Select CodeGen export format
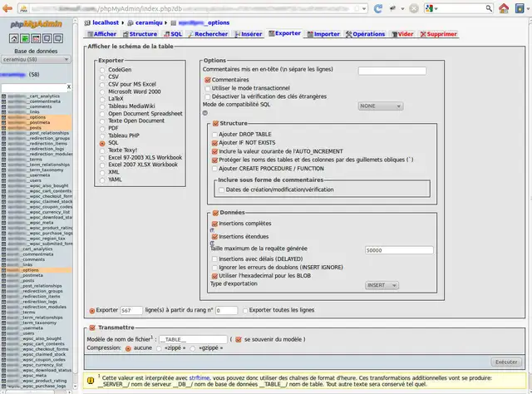Viewport: 532px width, 394px height. pos(102,70)
